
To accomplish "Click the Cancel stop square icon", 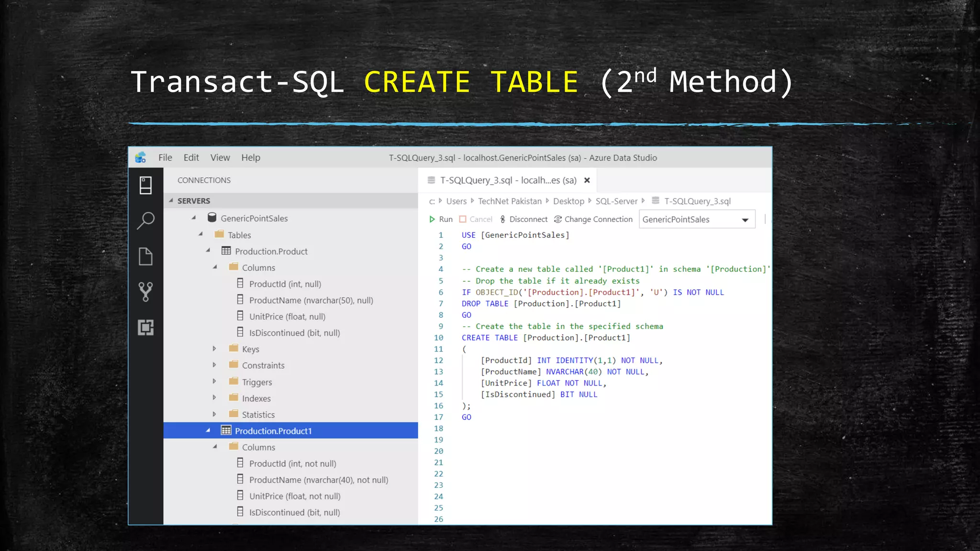I will [463, 219].
